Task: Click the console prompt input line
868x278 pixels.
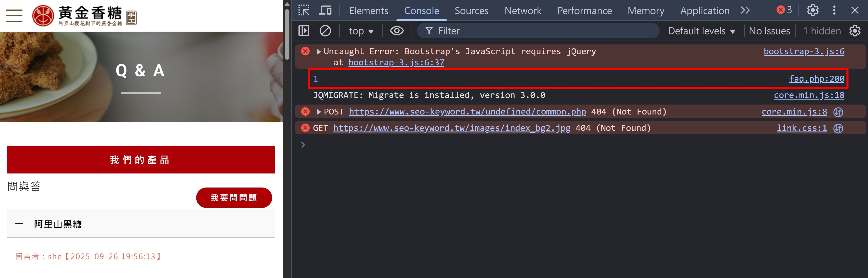Action: [579, 145]
